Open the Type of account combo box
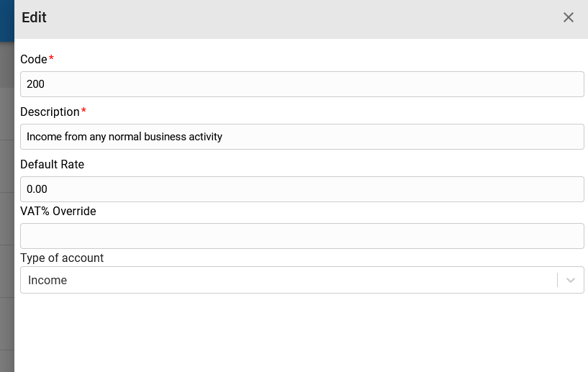The height and width of the screenshot is (372, 588). [x=302, y=280]
